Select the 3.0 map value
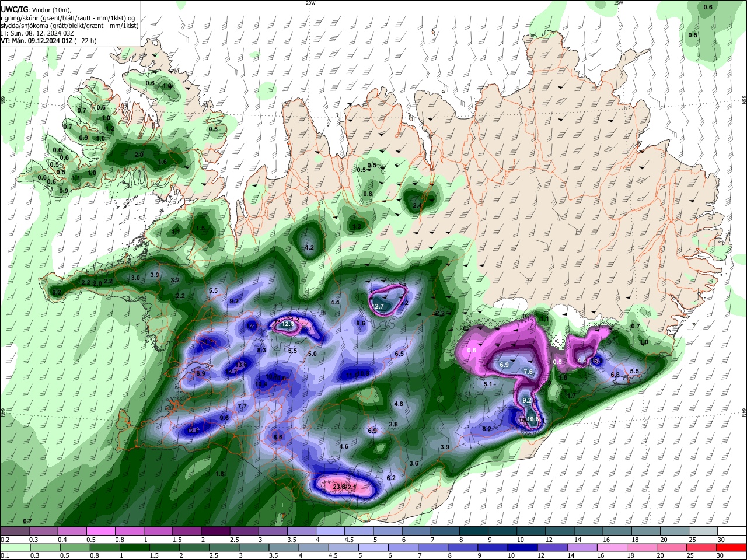Image resolution: width=747 pixels, height=560 pixels. point(135,278)
